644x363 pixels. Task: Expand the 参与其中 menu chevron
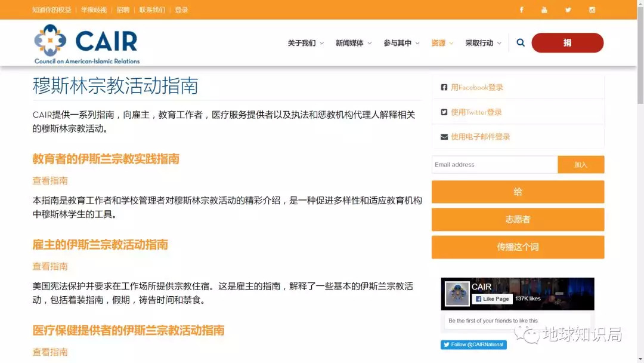pyautogui.click(x=417, y=43)
